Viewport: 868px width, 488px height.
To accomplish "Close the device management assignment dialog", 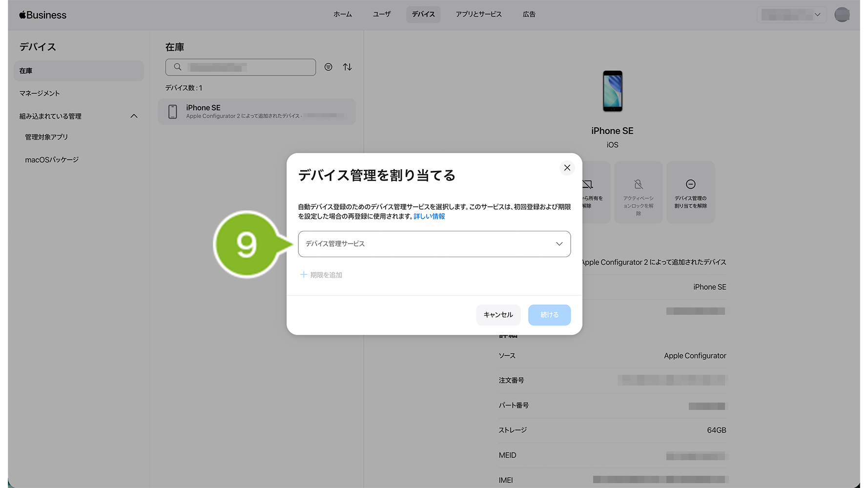I will [x=567, y=168].
